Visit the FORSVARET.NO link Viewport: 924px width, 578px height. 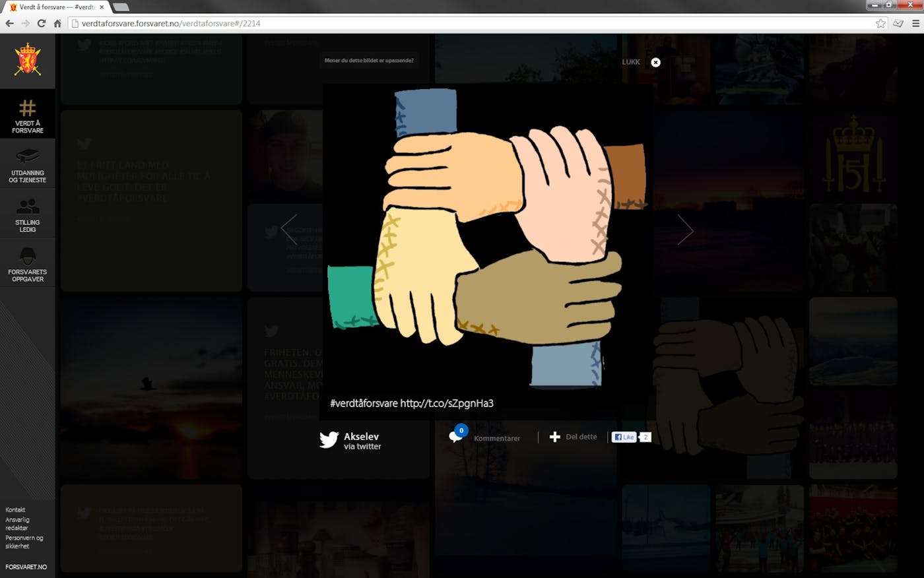click(x=26, y=567)
